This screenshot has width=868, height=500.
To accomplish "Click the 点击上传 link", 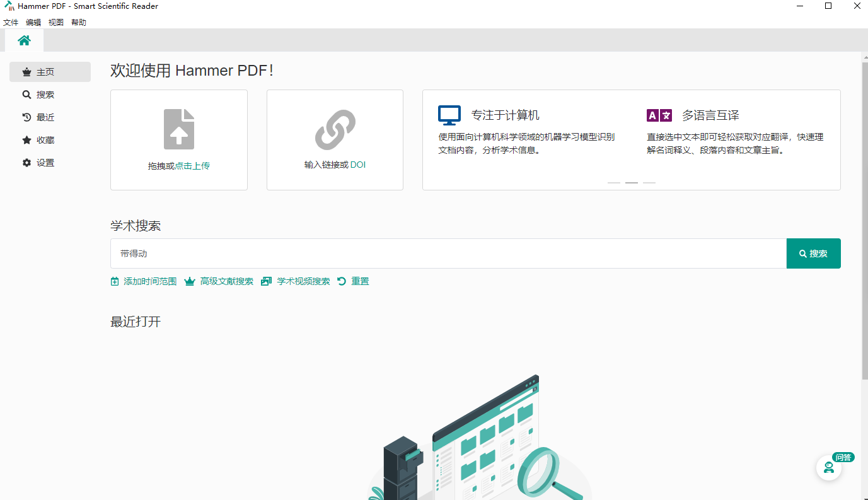I will tap(192, 166).
